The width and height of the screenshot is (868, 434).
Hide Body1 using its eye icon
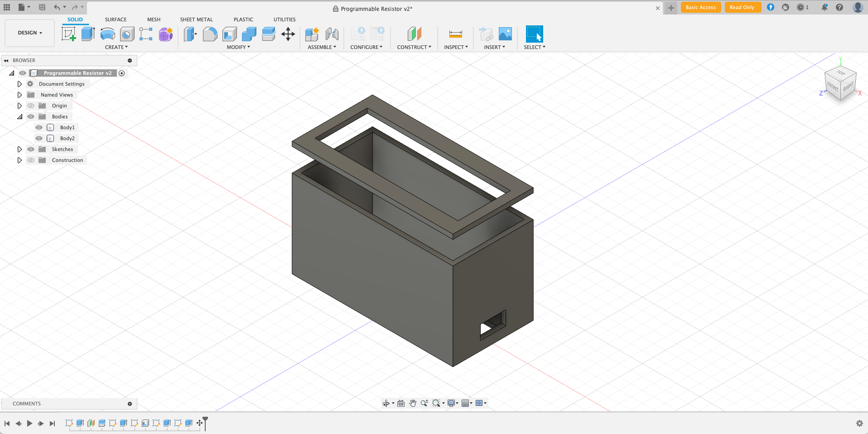pyautogui.click(x=39, y=127)
